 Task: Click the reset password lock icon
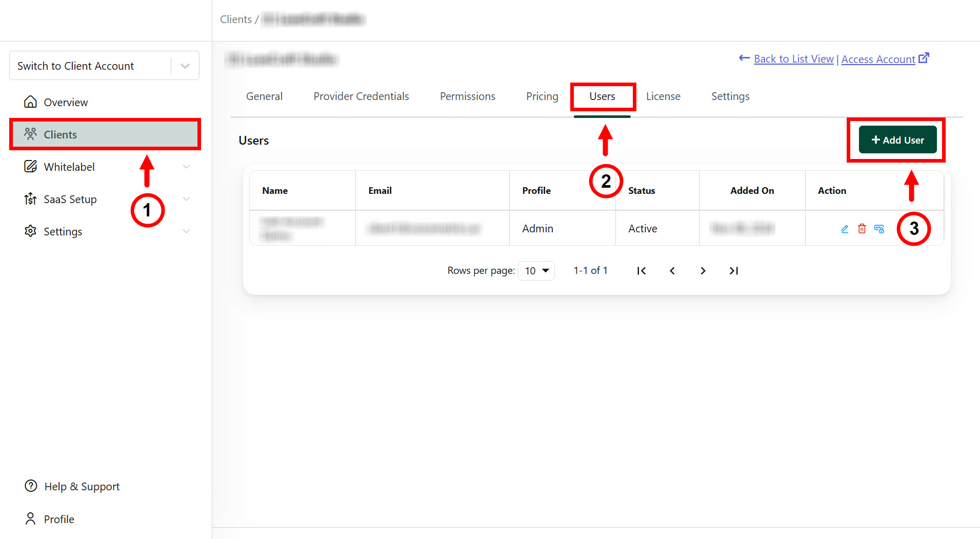pyautogui.click(x=879, y=229)
